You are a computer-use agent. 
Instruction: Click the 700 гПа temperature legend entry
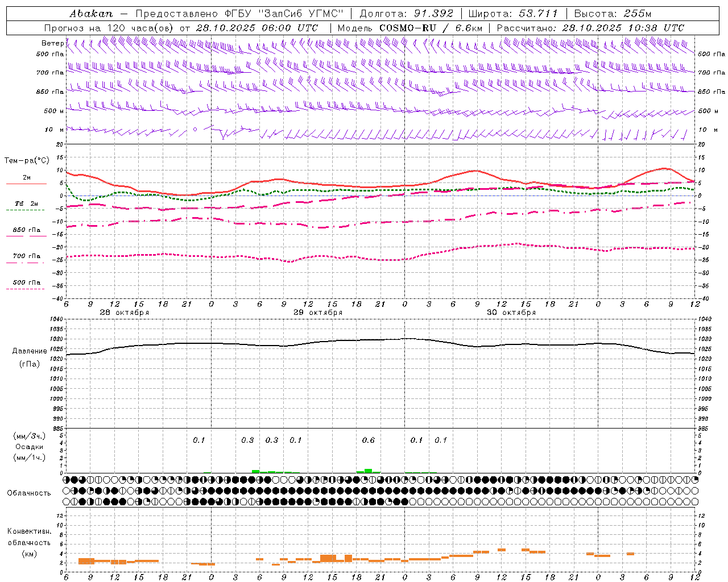point(26,256)
